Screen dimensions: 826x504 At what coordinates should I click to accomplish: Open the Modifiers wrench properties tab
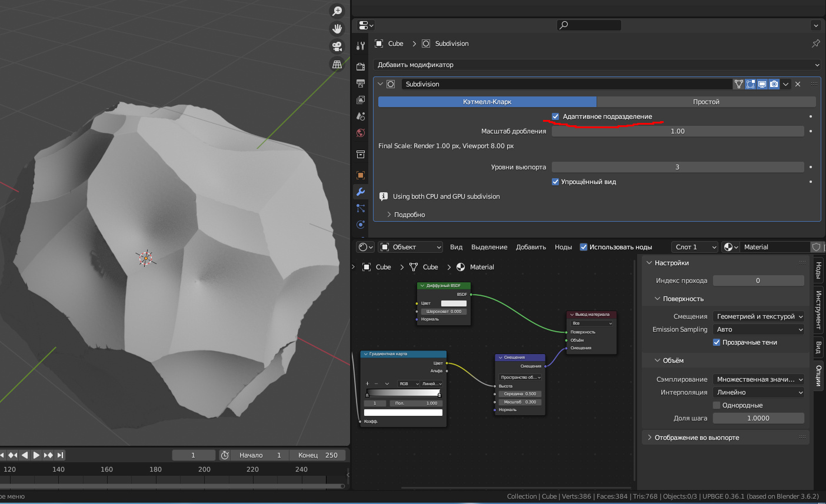pyautogui.click(x=361, y=192)
